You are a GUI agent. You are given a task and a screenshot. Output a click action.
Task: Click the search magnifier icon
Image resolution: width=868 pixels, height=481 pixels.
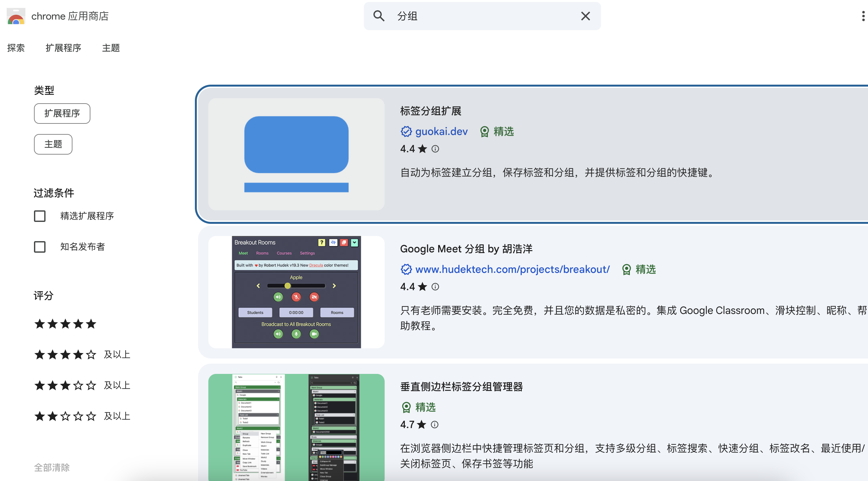click(x=379, y=16)
